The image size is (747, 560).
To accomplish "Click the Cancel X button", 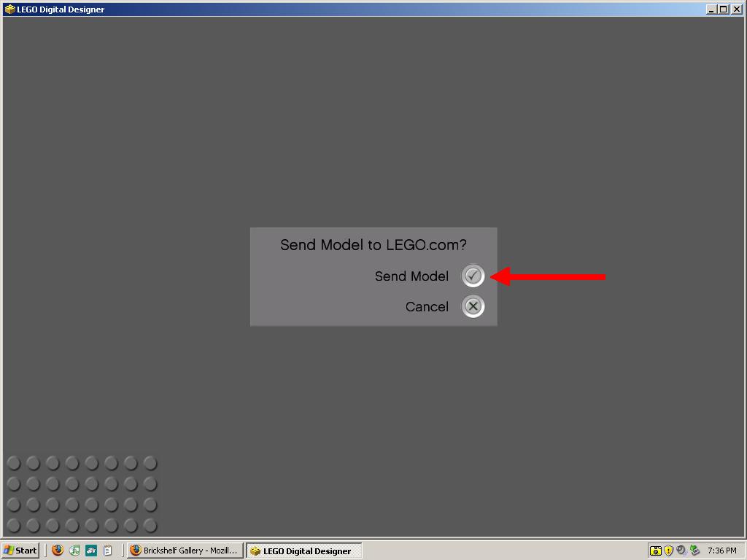I will pos(473,306).
